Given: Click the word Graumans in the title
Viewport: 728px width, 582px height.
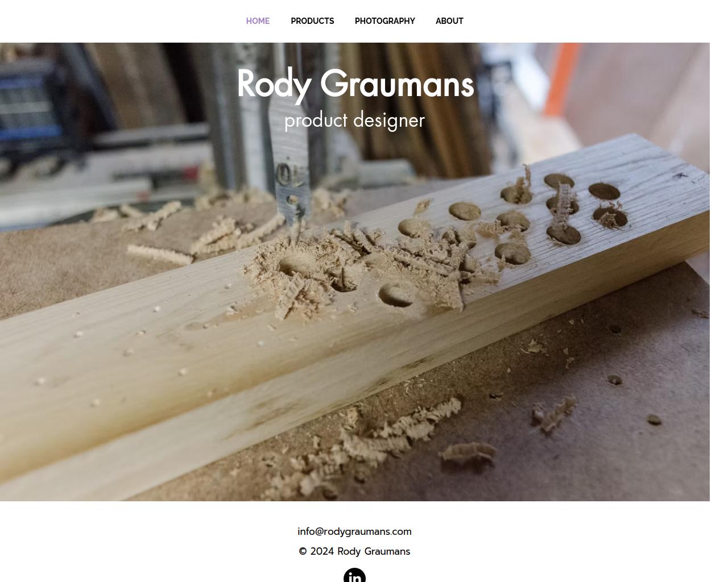Looking at the screenshot, I should pos(397,84).
